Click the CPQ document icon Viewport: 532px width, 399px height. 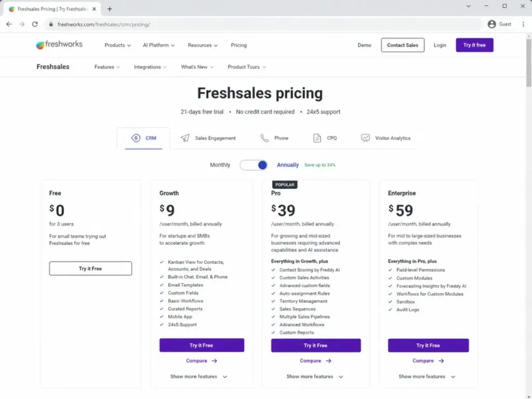pyautogui.click(x=317, y=138)
